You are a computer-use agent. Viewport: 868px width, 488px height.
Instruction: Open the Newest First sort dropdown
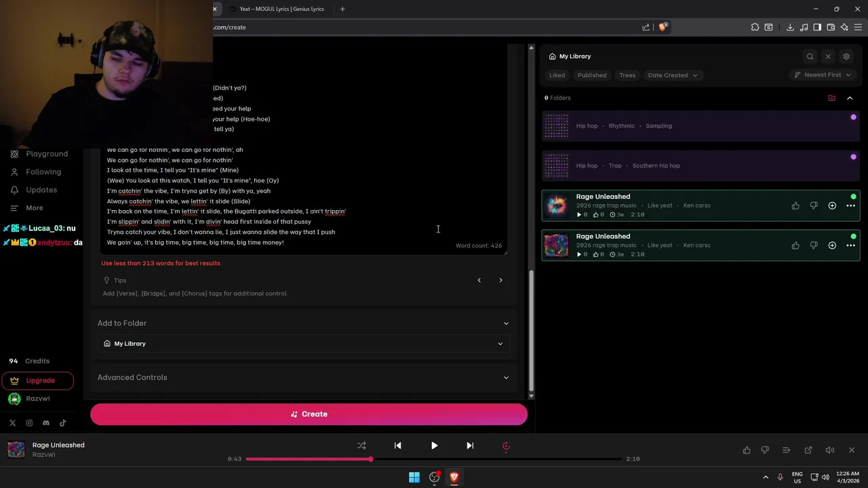823,75
